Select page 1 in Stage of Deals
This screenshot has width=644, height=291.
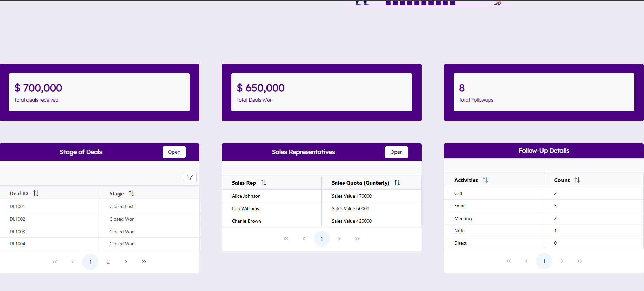[90, 262]
